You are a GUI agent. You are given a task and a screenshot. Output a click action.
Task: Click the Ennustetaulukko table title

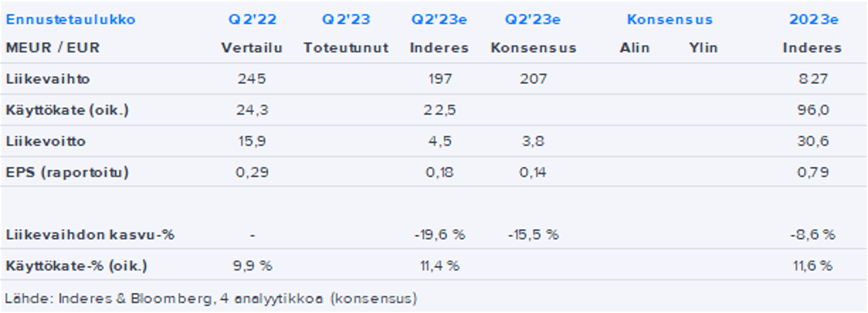point(71,19)
